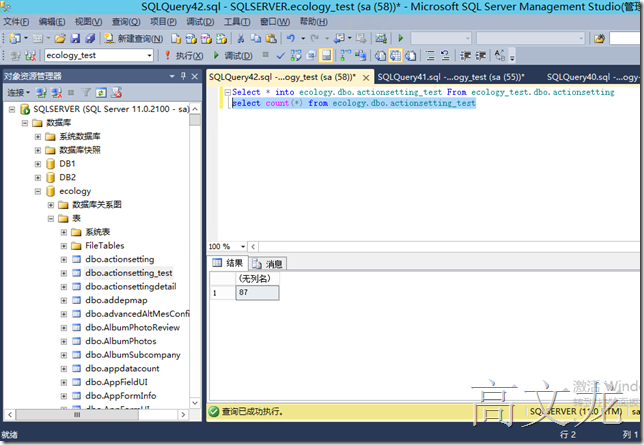The image size is (644, 445).
Task: Click the Paste clipboard icon
Action: coord(271,39)
